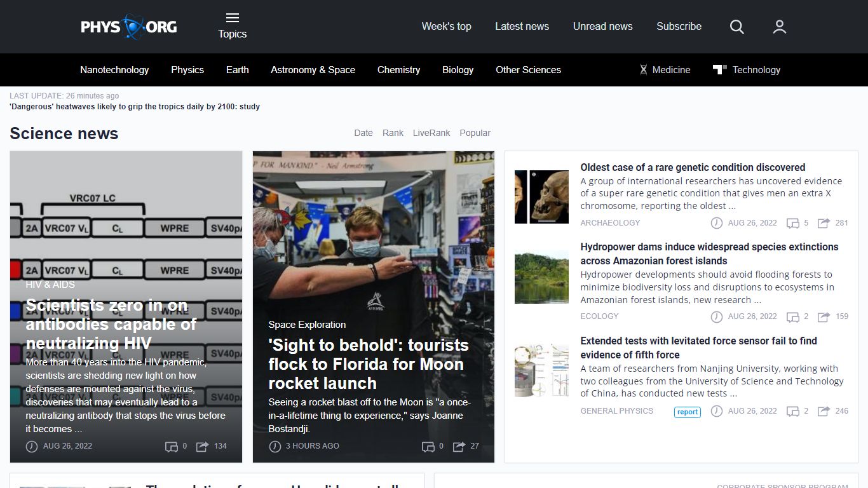Viewport: 868px width, 488px height.
Task: Open the Amazonian forest thumbnail image
Action: [x=541, y=276]
